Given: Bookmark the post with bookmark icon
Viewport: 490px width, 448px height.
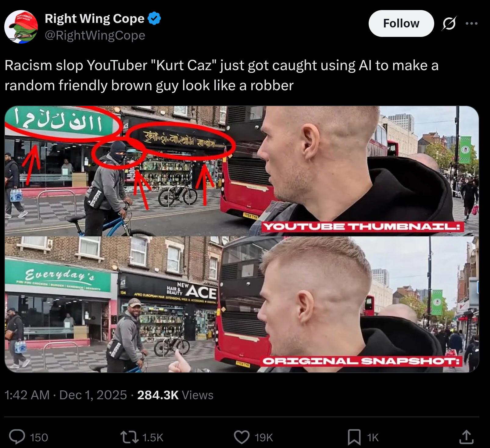Looking at the screenshot, I should tap(354, 437).
